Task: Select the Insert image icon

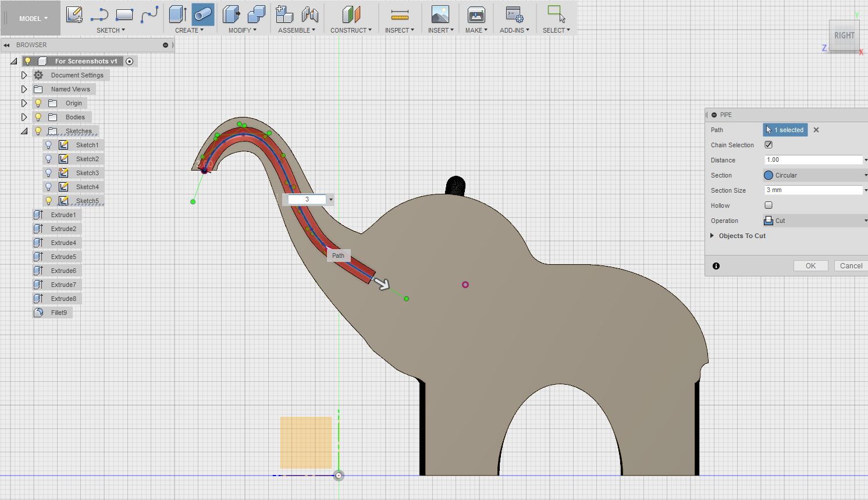Action: click(x=440, y=14)
